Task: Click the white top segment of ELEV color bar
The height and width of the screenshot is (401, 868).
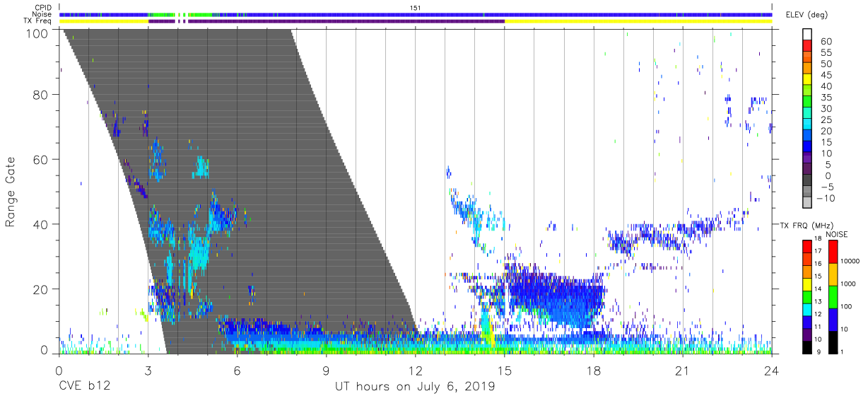Action: pyautogui.click(x=808, y=35)
